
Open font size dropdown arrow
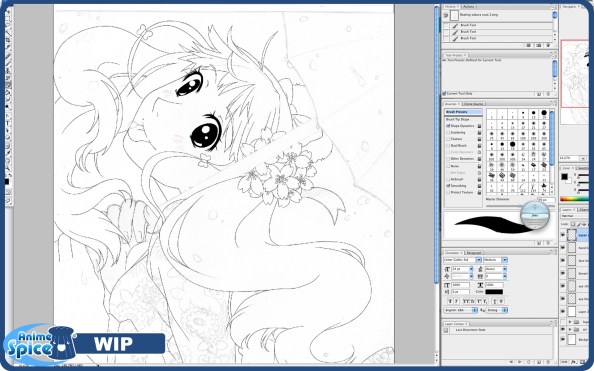tap(471, 269)
